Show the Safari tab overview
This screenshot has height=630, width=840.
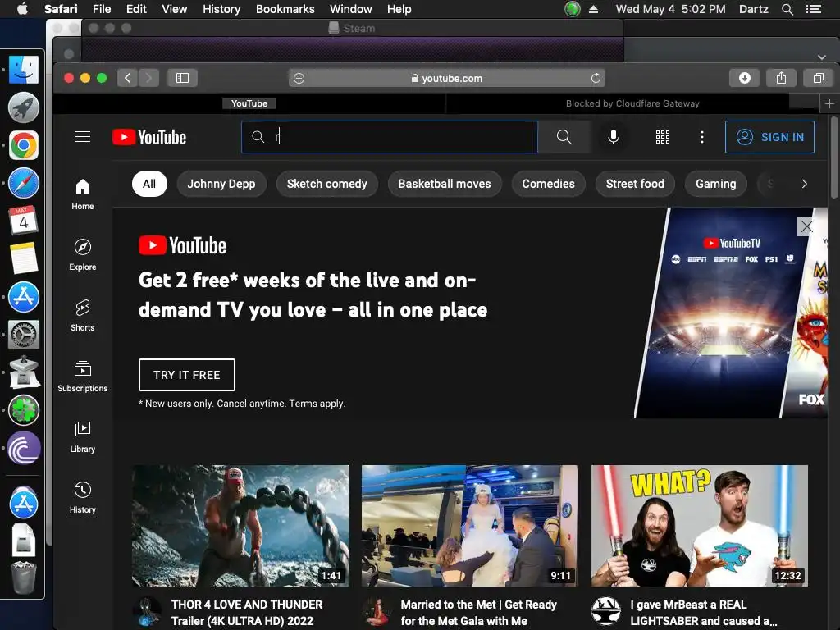click(x=818, y=78)
